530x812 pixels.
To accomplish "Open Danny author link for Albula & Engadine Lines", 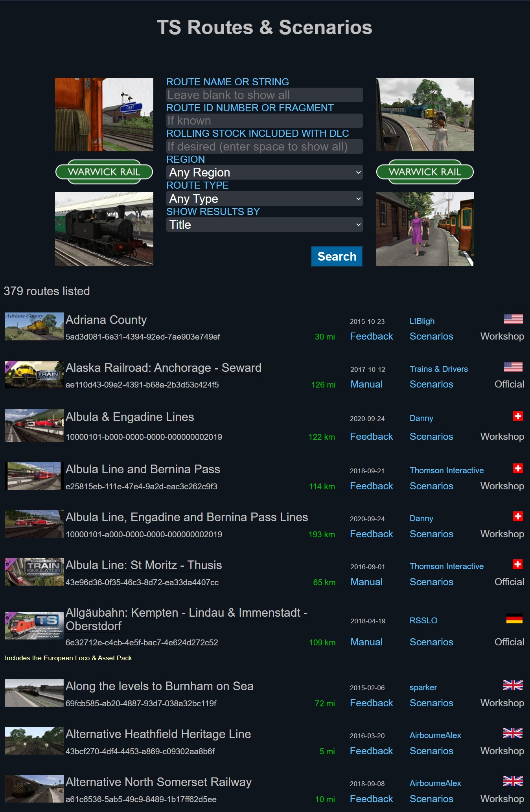I will 421,418.
